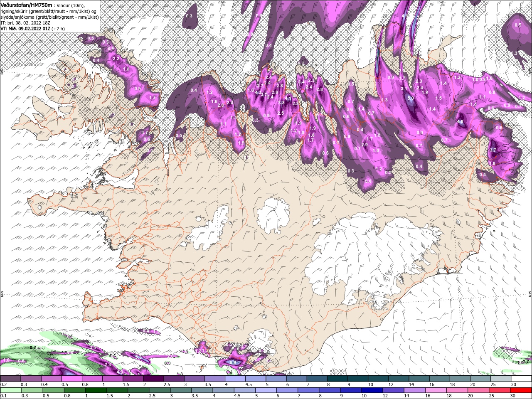This screenshot has width=532, height=399.
Task: Click the 'VT: Mið. 09.02.2022 01Z' valid time
Action: [26, 28]
